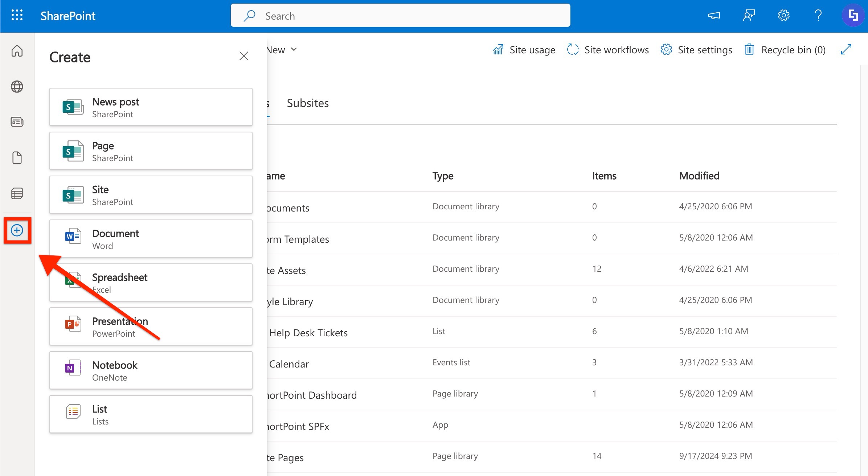Click the Help question mark icon

(818, 16)
